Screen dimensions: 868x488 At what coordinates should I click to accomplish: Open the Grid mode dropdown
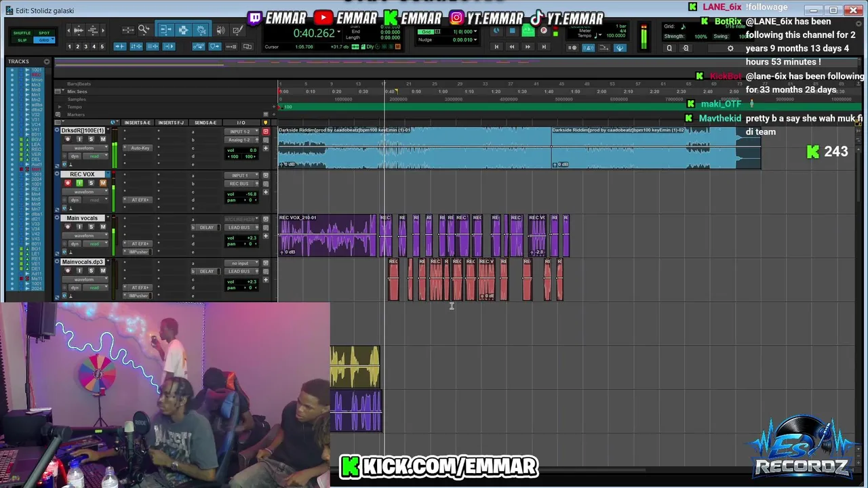52,39
